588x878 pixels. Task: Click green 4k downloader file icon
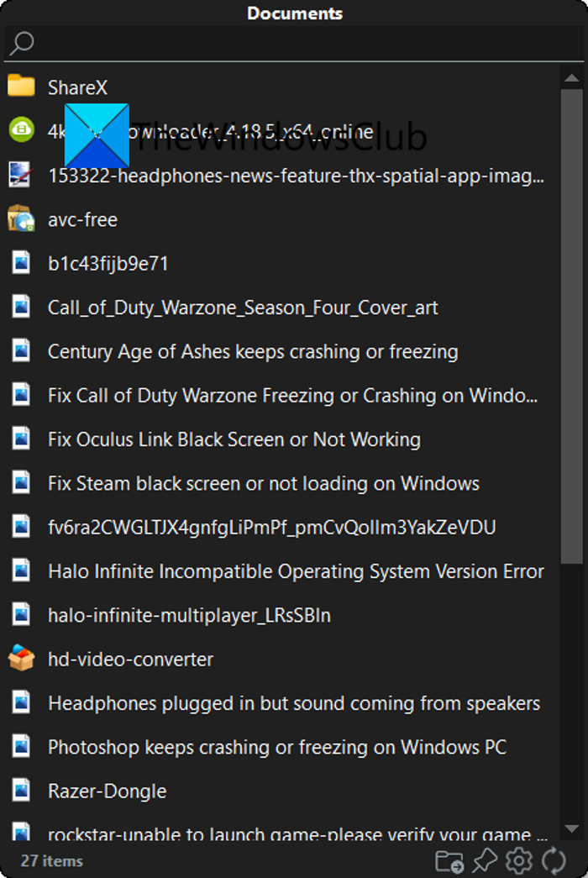point(21,130)
